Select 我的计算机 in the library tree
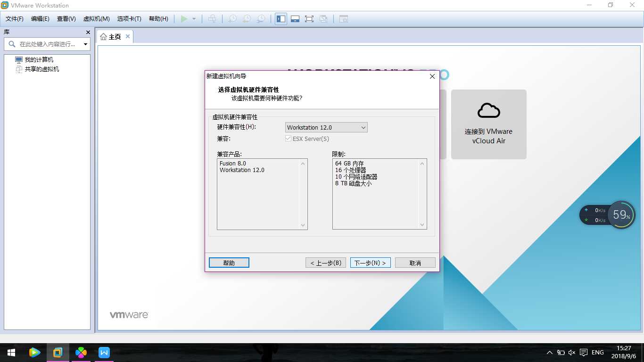 (39, 60)
